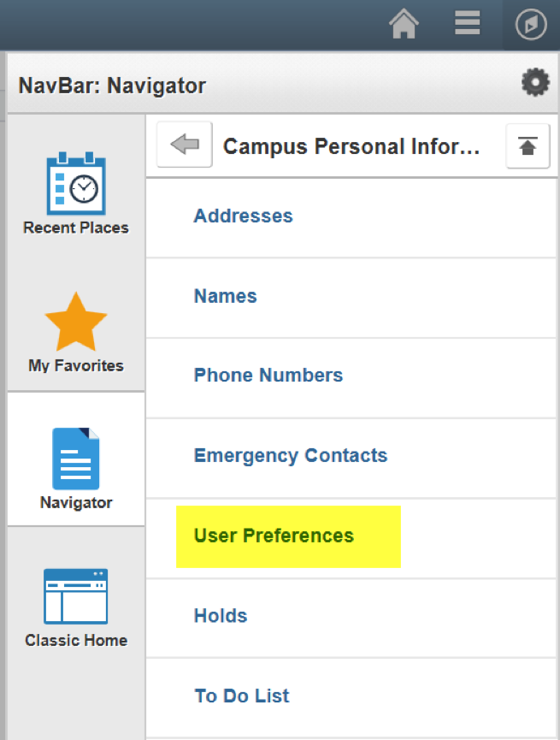Image resolution: width=560 pixels, height=740 pixels.
Task: Select Phone Numbers entry
Action: [268, 376]
